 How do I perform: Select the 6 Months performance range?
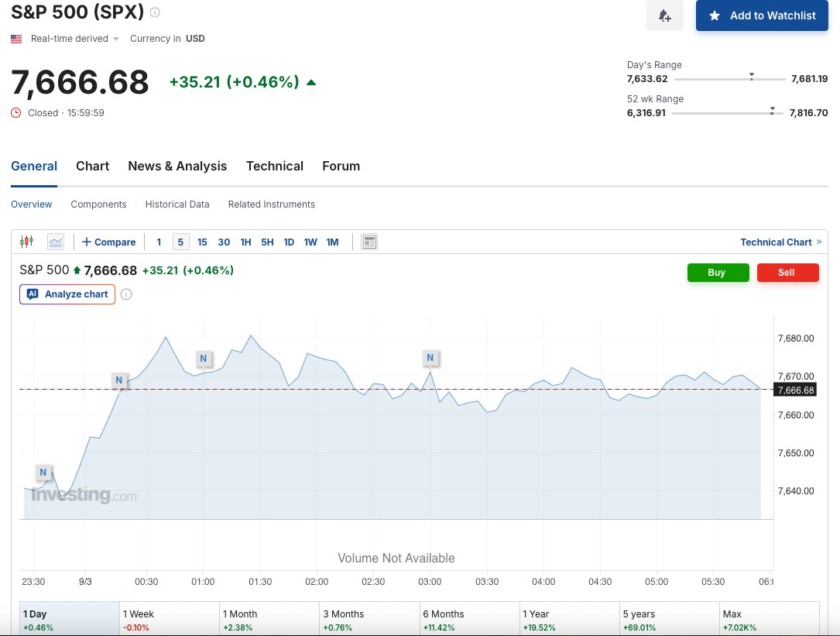click(469, 620)
